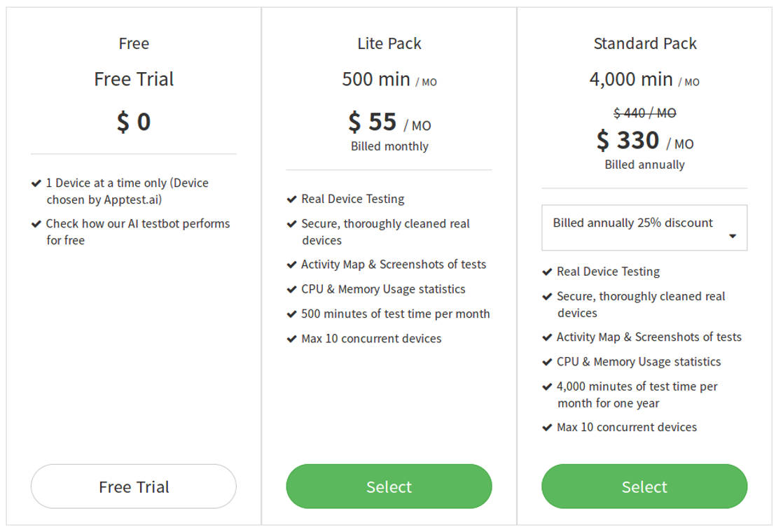Click the '$ 55' Lite Pack price
The height and width of the screenshot is (532, 776).
pyautogui.click(x=373, y=122)
